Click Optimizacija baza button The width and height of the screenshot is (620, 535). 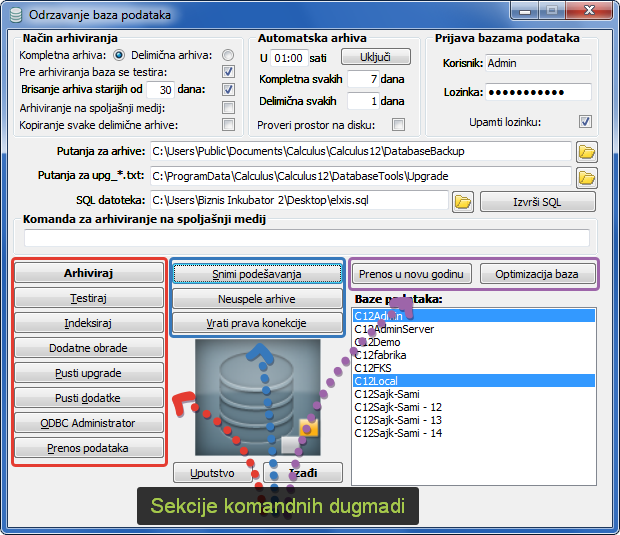(x=538, y=274)
